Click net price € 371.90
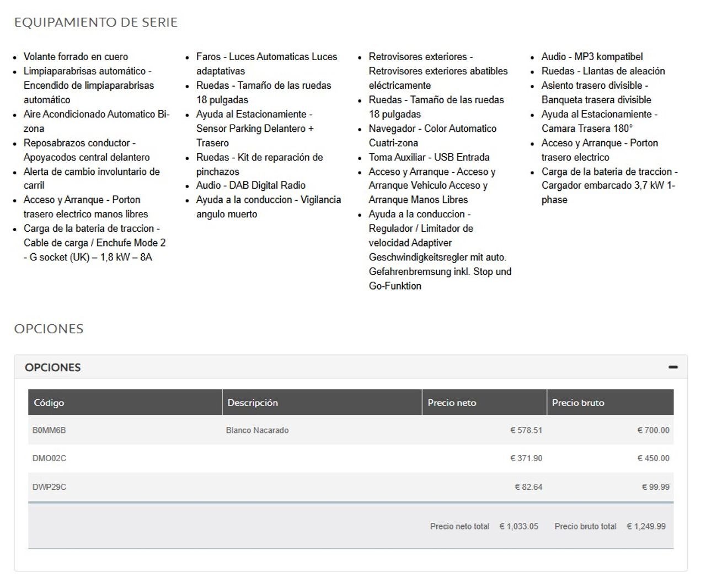 [526, 458]
